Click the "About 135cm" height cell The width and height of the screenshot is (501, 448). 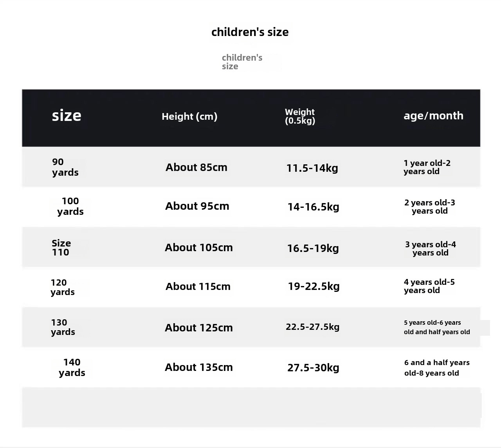pyautogui.click(x=199, y=367)
